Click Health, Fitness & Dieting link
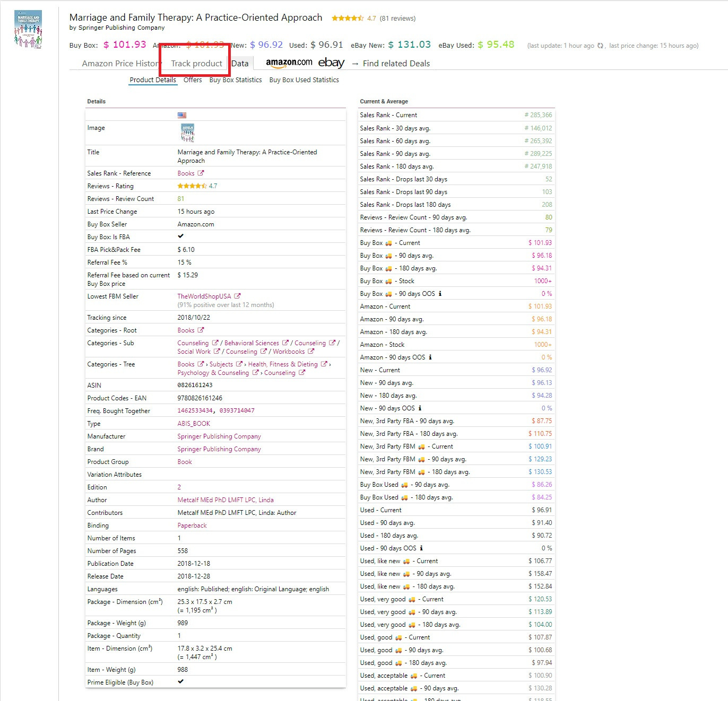The width and height of the screenshot is (728, 701). click(283, 364)
